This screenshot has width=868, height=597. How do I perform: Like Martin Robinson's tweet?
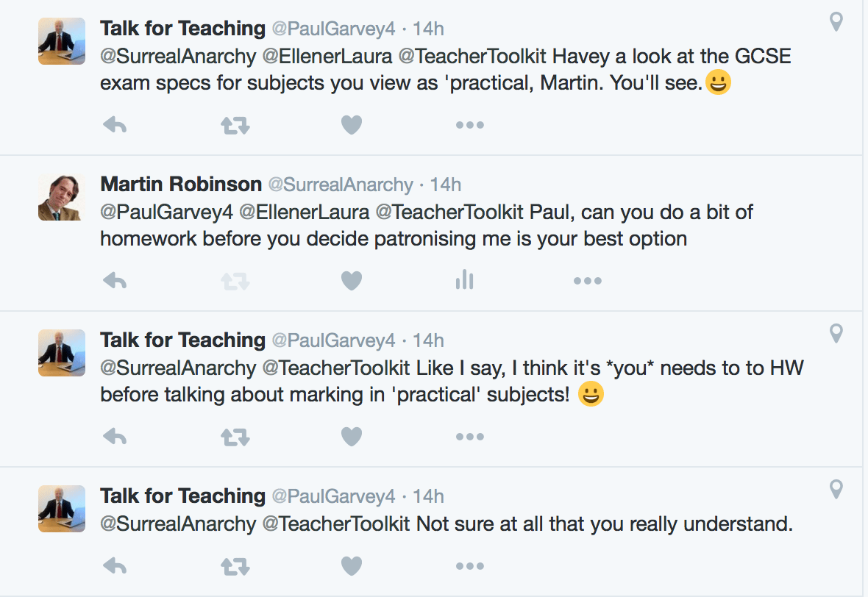point(352,280)
